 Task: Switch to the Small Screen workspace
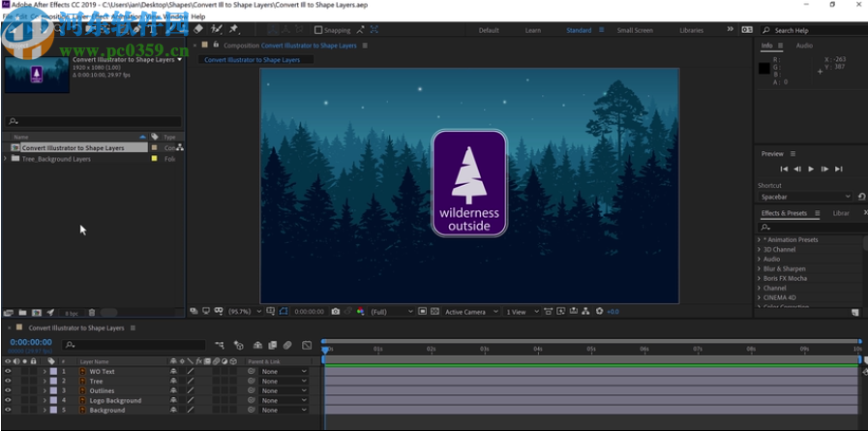[635, 30]
